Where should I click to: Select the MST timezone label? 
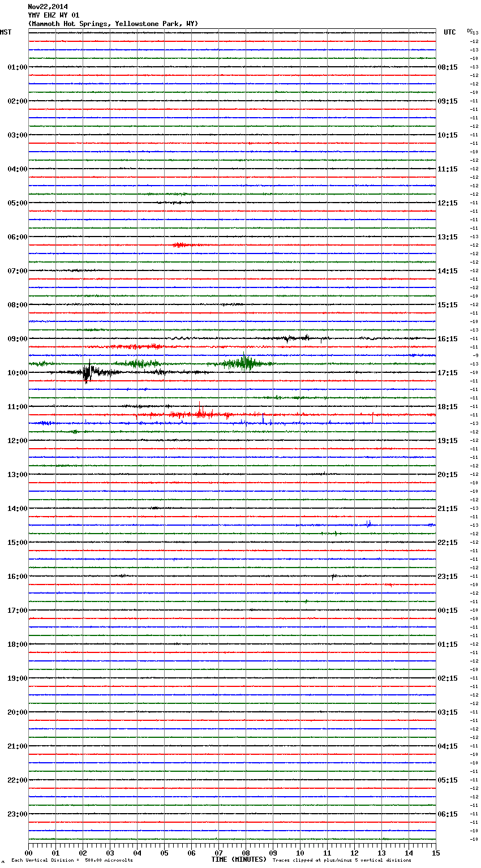[6, 32]
